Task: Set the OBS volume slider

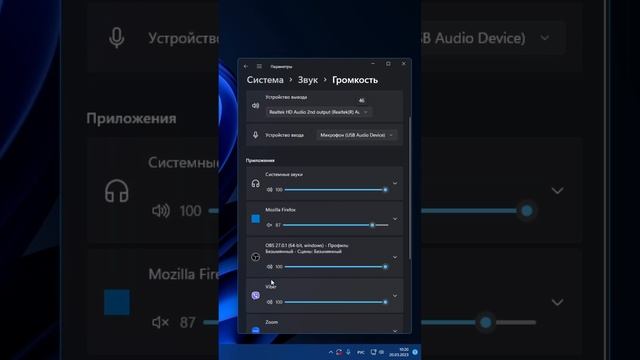Action: [x=336, y=267]
